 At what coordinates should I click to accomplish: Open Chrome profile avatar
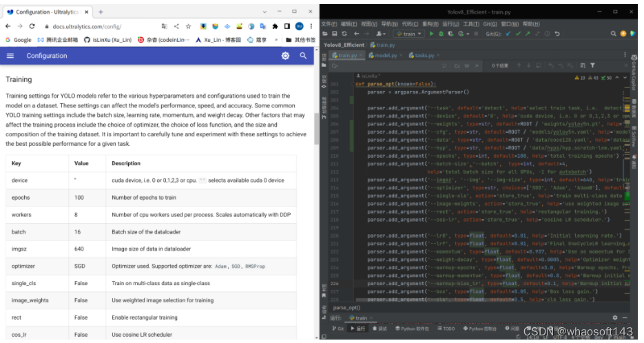pos(300,26)
